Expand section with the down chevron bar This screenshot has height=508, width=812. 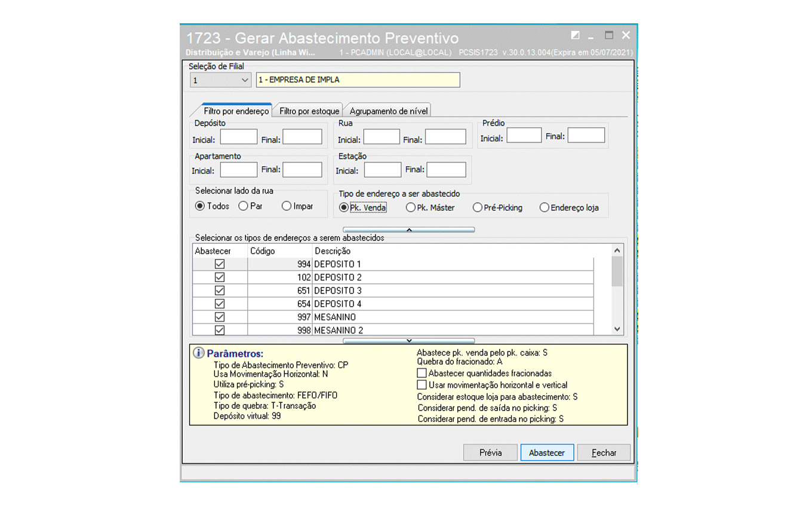pyautogui.click(x=408, y=341)
